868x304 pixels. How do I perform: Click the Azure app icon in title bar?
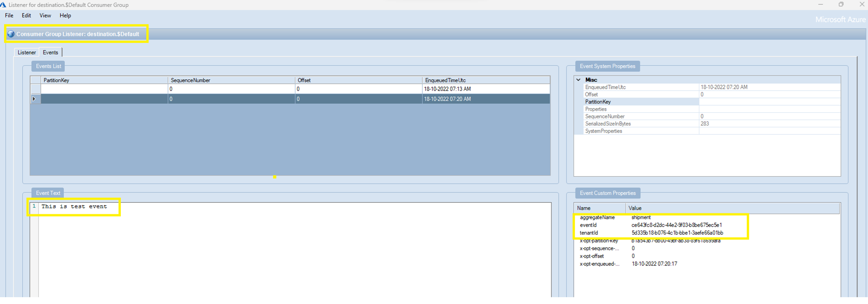coord(4,5)
